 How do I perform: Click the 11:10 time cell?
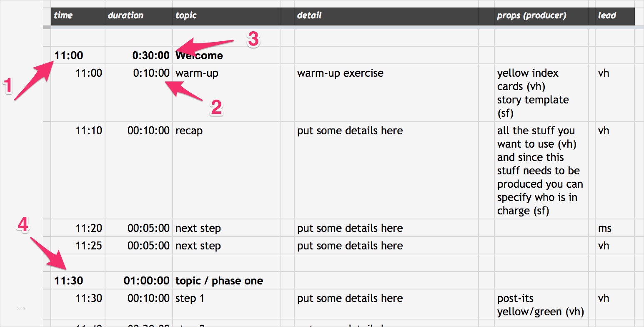pyautogui.click(x=88, y=131)
